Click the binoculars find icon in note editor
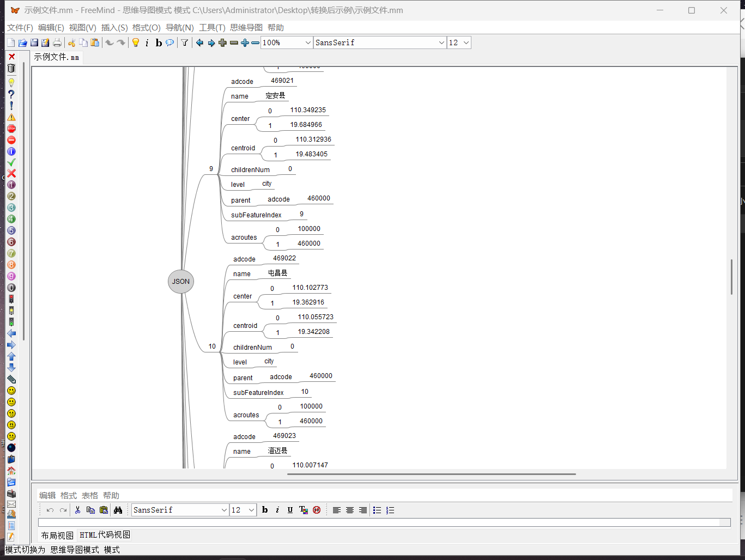745x560 pixels. coord(118,510)
